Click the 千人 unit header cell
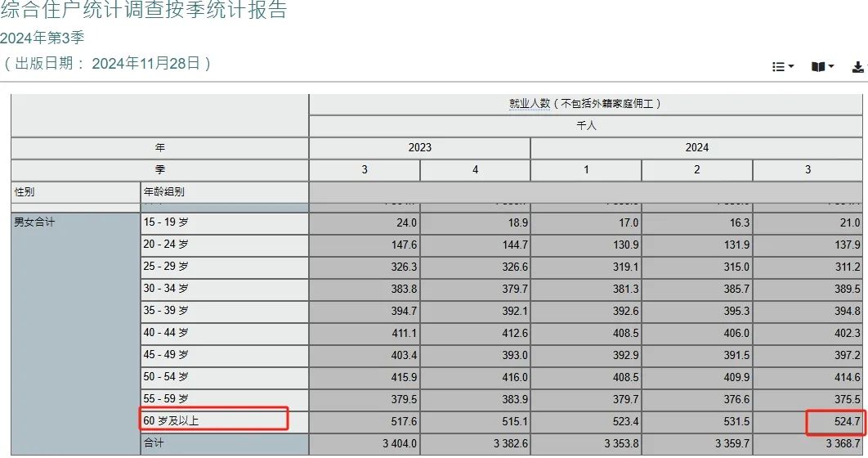Screen dimensions: 868x458 [x=585, y=126]
